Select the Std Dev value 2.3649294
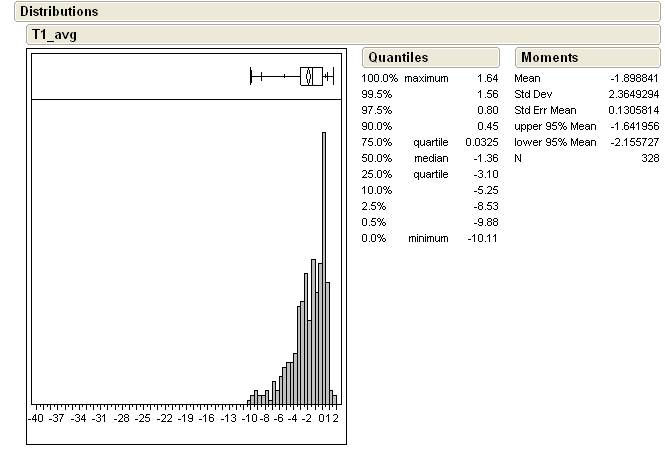665x452 pixels. pyautogui.click(x=634, y=94)
